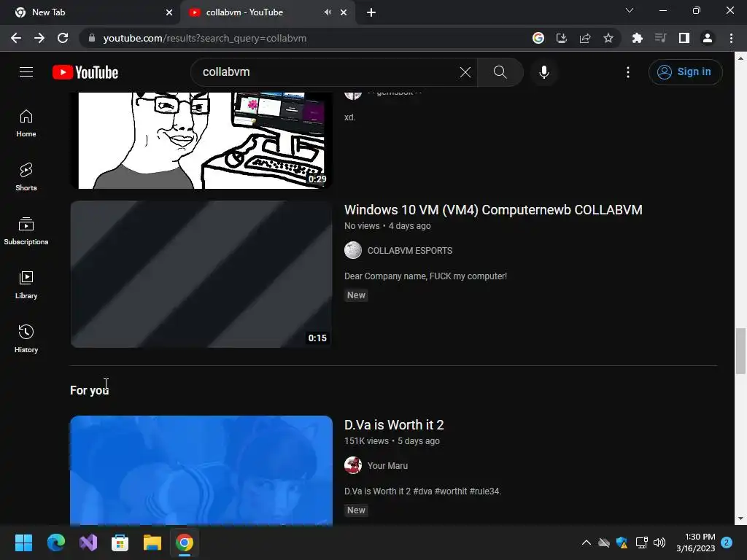The height and width of the screenshot is (560, 747).
Task: Open the Windows 10 VM video thumbnail
Action: [x=201, y=274]
